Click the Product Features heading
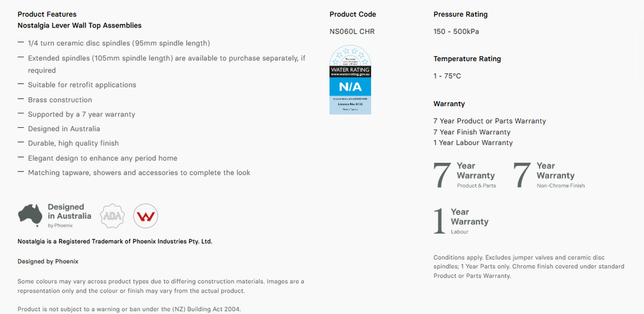This screenshot has height=314, width=644. (x=47, y=14)
